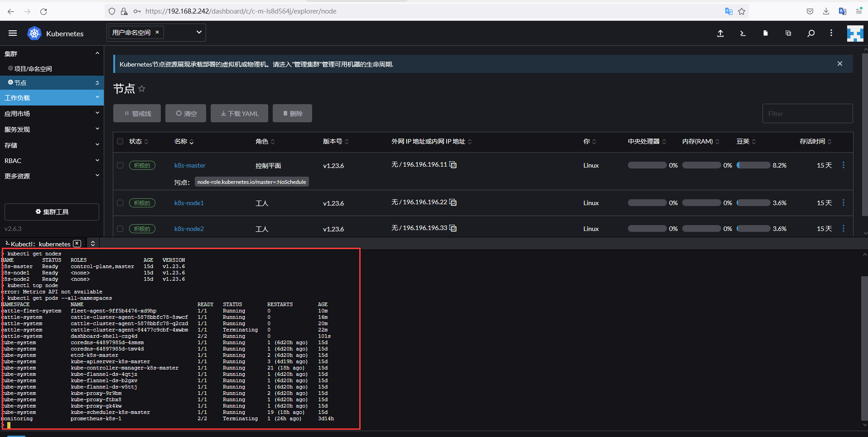Sort table by 状态 column
Image resolution: width=868 pixels, height=437 pixels.
tap(139, 141)
